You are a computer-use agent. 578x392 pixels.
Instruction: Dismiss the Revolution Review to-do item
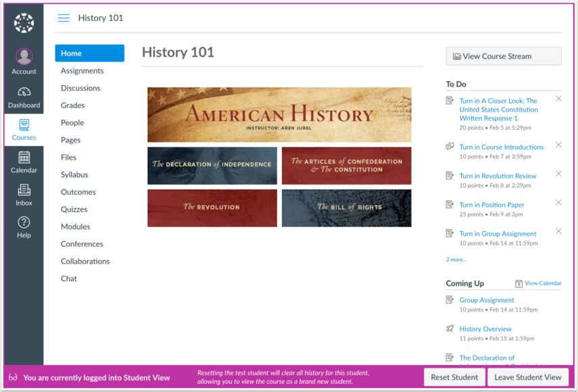[x=558, y=174]
